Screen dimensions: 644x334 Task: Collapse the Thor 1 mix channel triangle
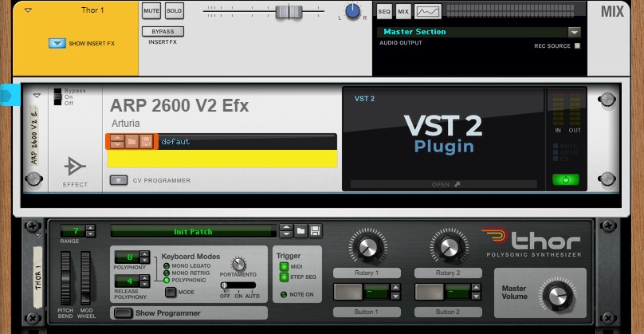[28, 10]
